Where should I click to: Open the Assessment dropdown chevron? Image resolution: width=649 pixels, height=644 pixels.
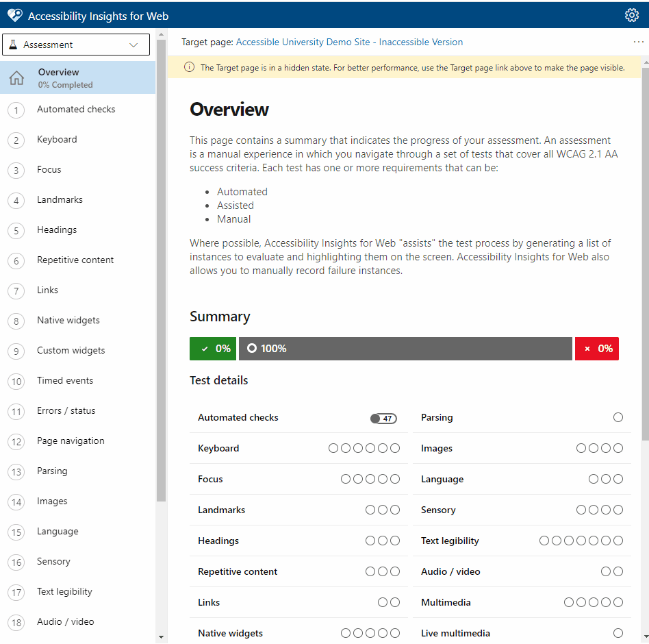point(133,45)
